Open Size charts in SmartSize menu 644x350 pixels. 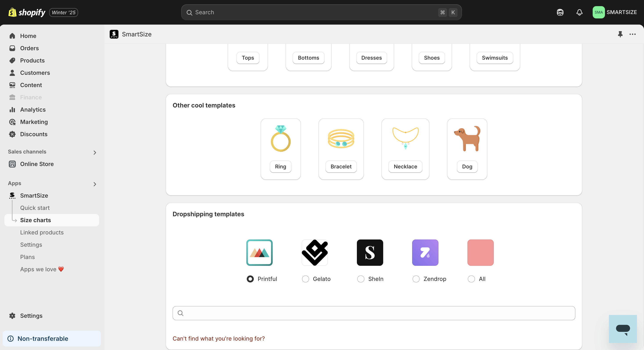point(52,220)
